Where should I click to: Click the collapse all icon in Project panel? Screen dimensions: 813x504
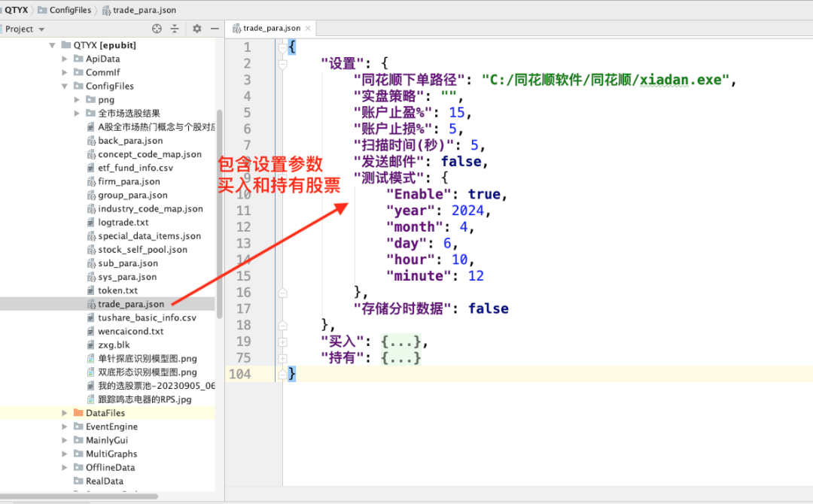(175, 29)
